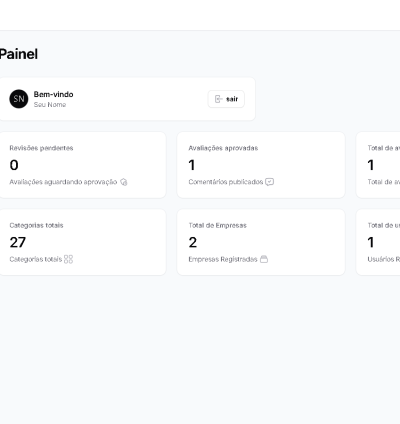This screenshot has height=424, width=400.
Task: Click the sair logout button
Action: click(226, 99)
